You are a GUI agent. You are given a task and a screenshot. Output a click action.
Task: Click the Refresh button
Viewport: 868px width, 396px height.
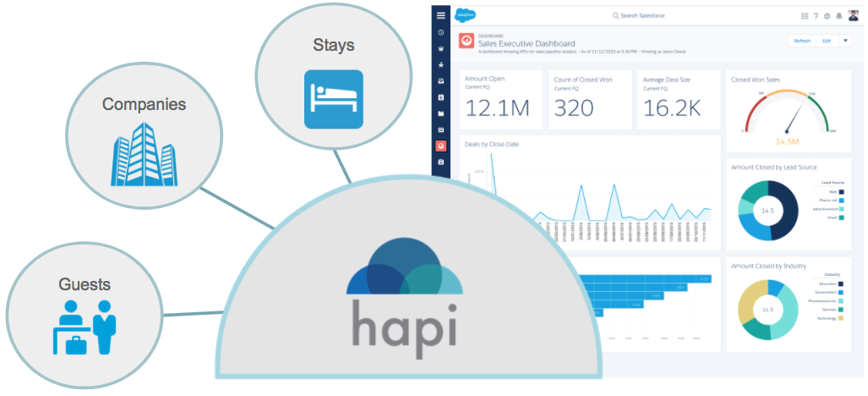[x=802, y=41]
